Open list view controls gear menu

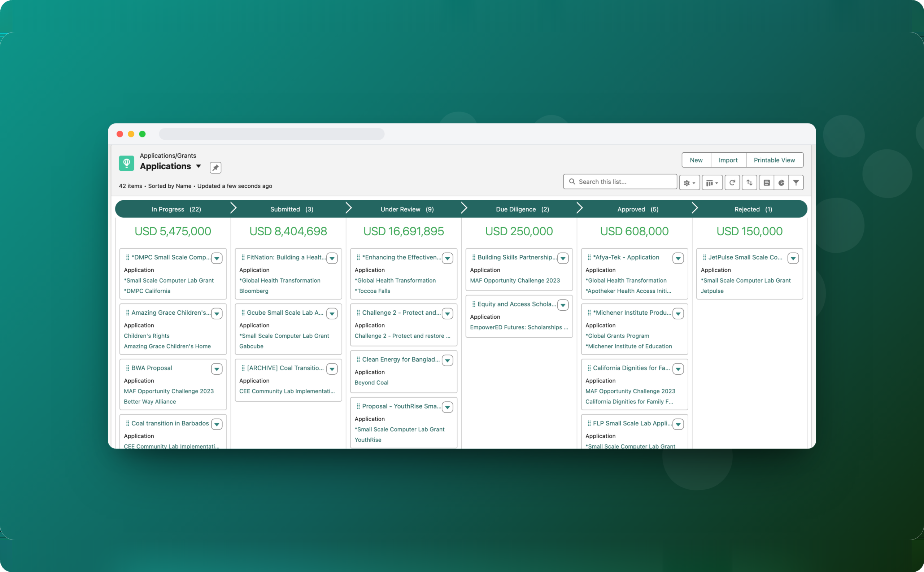click(x=689, y=183)
